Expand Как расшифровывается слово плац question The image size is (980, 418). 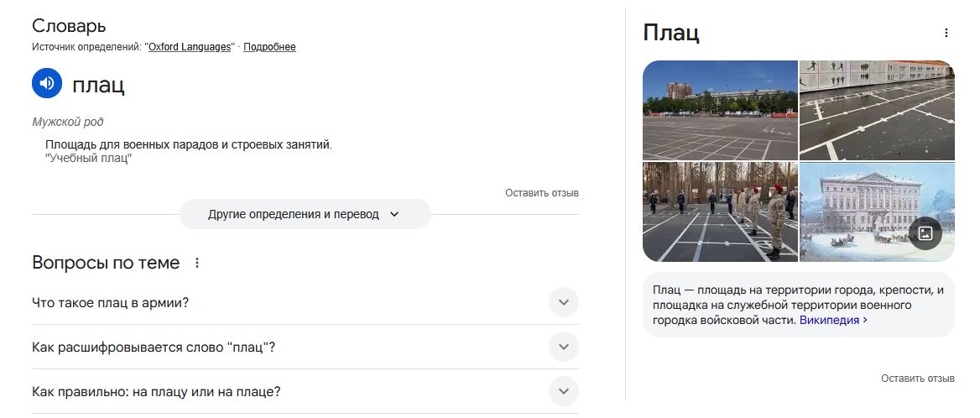[x=305, y=347]
